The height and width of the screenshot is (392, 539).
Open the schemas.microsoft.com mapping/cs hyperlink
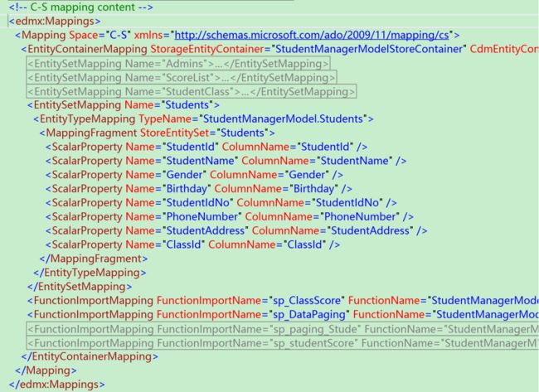312,35
